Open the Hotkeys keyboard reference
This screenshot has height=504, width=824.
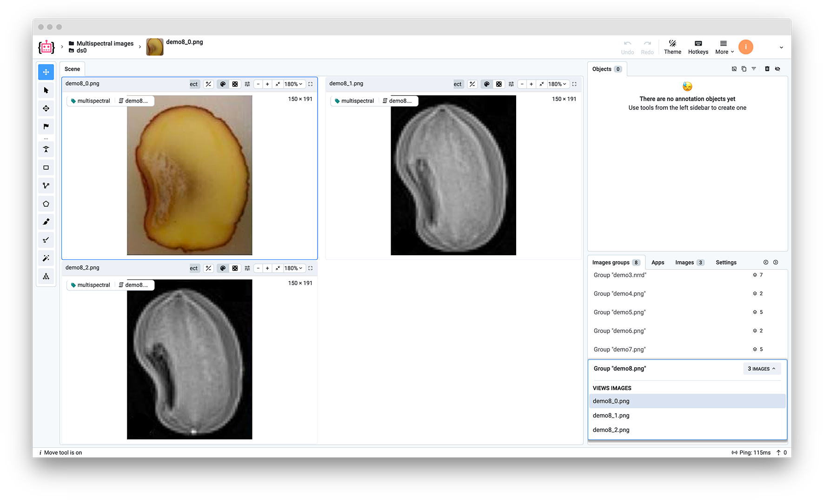coord(698,47)
